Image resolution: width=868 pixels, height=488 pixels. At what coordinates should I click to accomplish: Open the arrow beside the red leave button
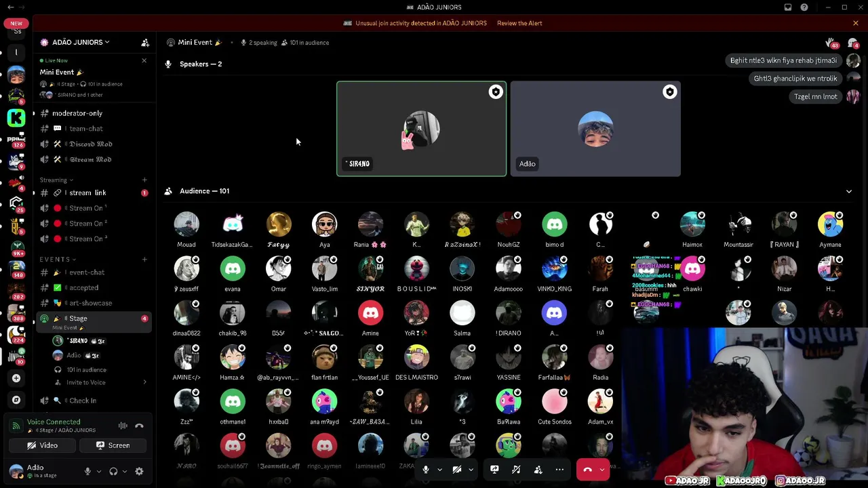pos(601,470)
